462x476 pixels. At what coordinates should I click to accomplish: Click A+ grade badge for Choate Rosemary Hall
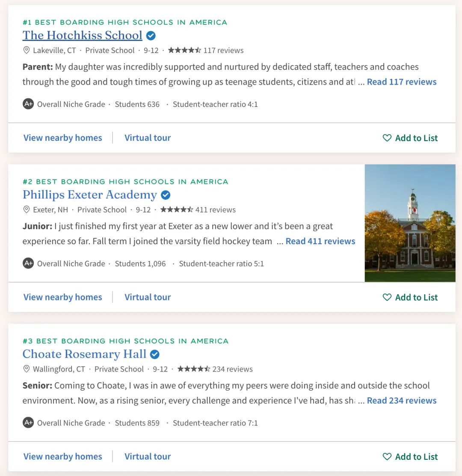tap(28, 423)
